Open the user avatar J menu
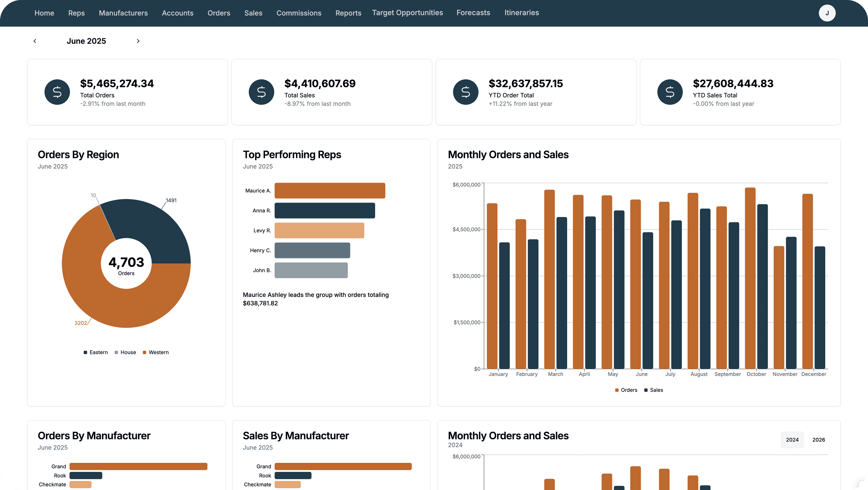868x490 pixels. (x=827, y=13)
